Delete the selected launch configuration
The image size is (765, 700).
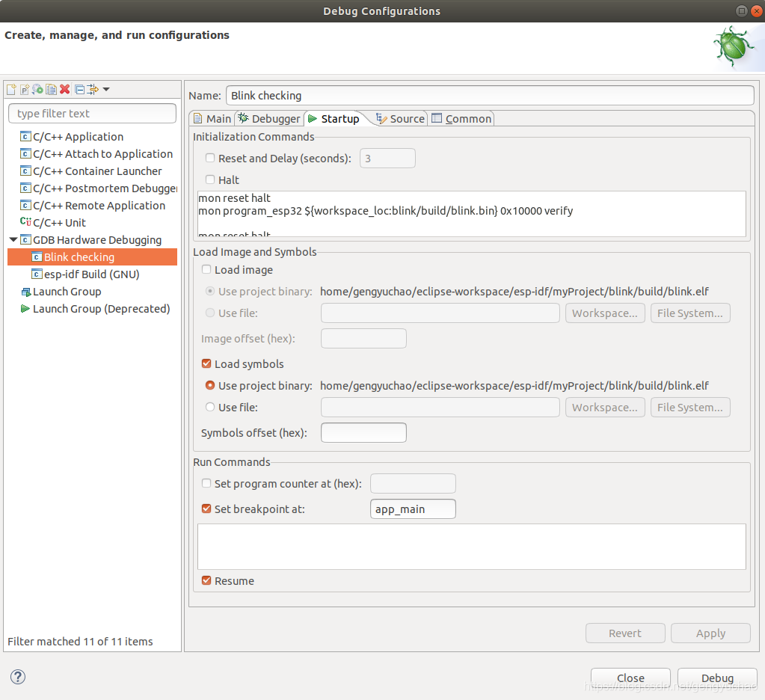click(65, 89)
